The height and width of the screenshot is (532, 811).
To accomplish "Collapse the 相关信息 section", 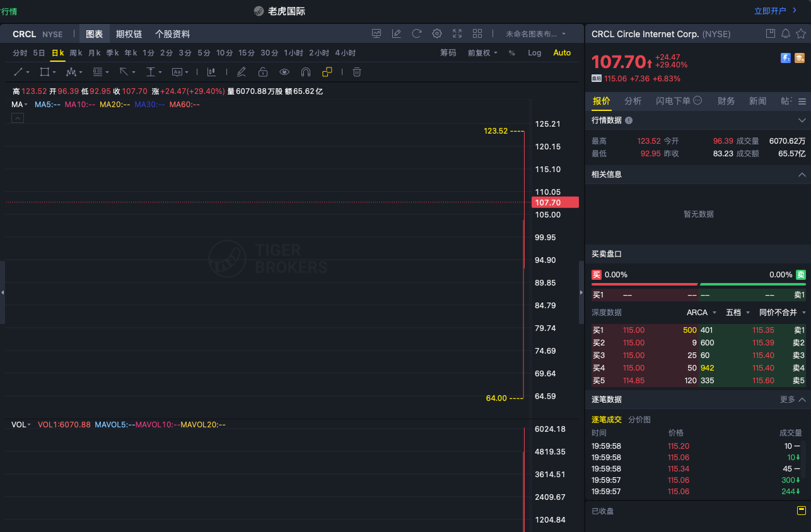I will pos(802,174).
